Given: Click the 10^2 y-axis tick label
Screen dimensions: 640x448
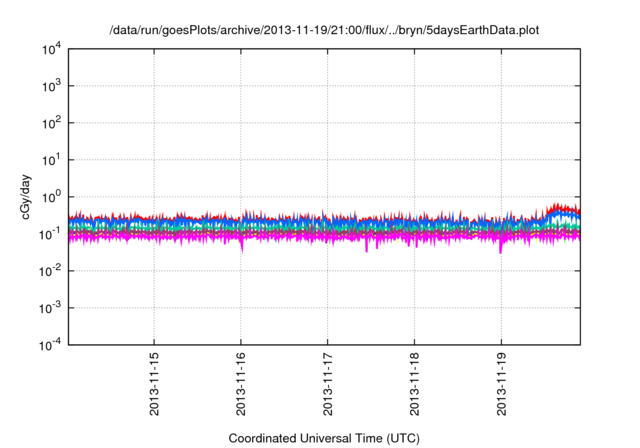Looking at the screenshot, I should pyautogui.click(x=52, y=123).
